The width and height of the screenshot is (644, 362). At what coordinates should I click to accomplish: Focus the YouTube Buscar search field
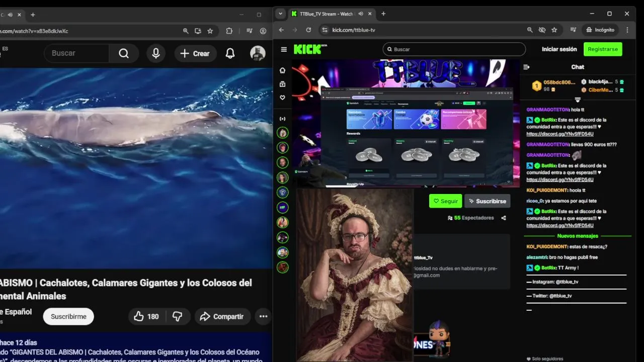(x=76, y=53)
